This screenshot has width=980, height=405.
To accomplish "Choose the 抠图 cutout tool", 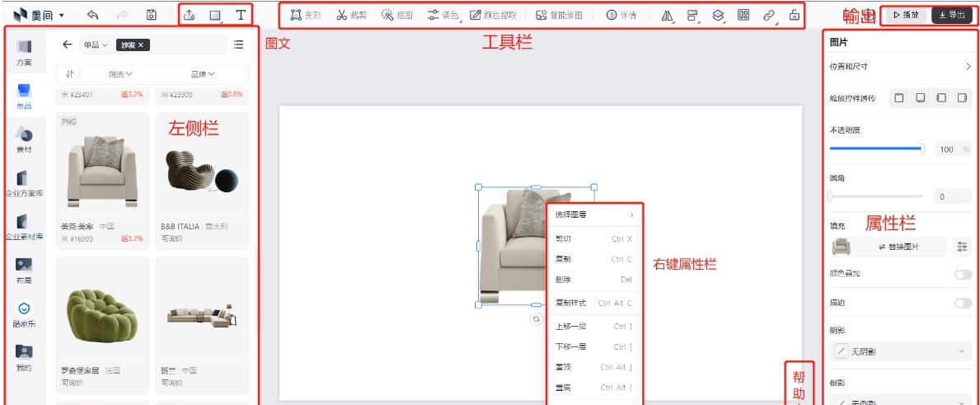I will [397, 15].
